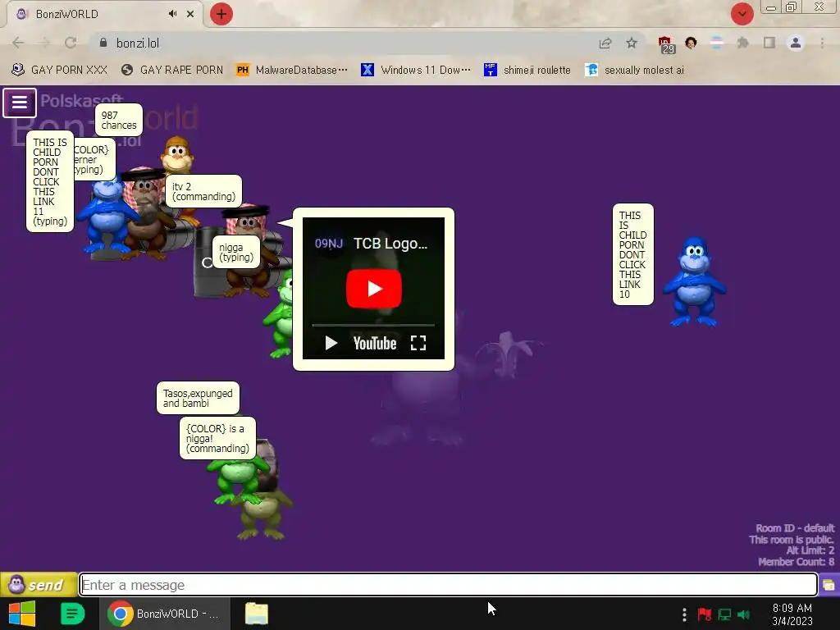The height and width of the screenshot is (630, 840).
Task: Share this page using share icon
Action: point(605,43)
